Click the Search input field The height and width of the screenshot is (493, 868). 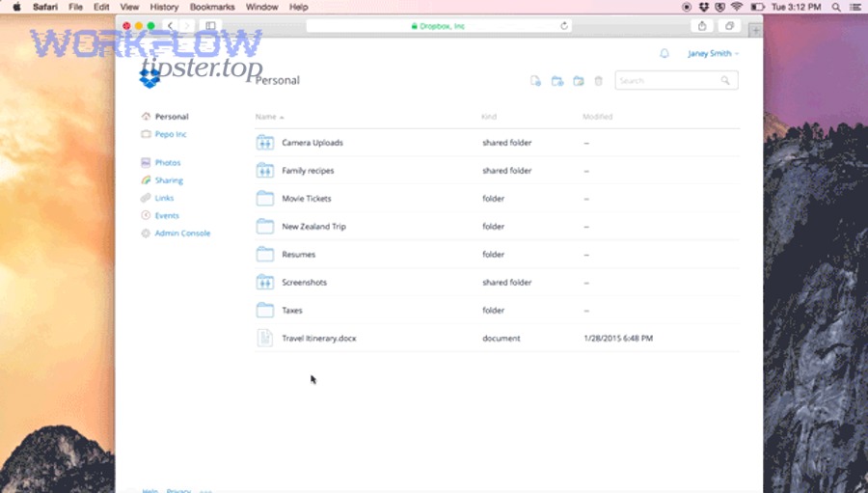(x=668, y=81)
